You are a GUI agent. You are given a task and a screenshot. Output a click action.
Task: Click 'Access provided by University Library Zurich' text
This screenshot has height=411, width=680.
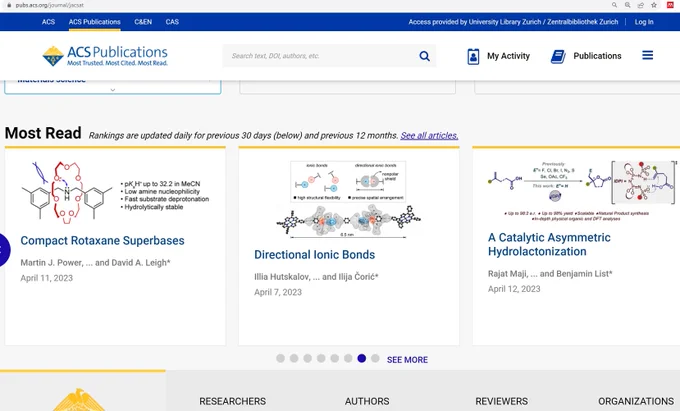[x=513, y=22]
